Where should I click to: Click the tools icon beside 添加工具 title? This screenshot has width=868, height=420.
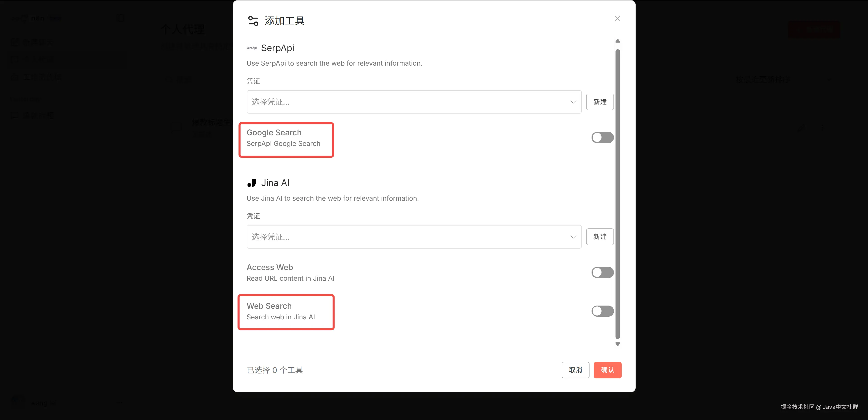253,21
